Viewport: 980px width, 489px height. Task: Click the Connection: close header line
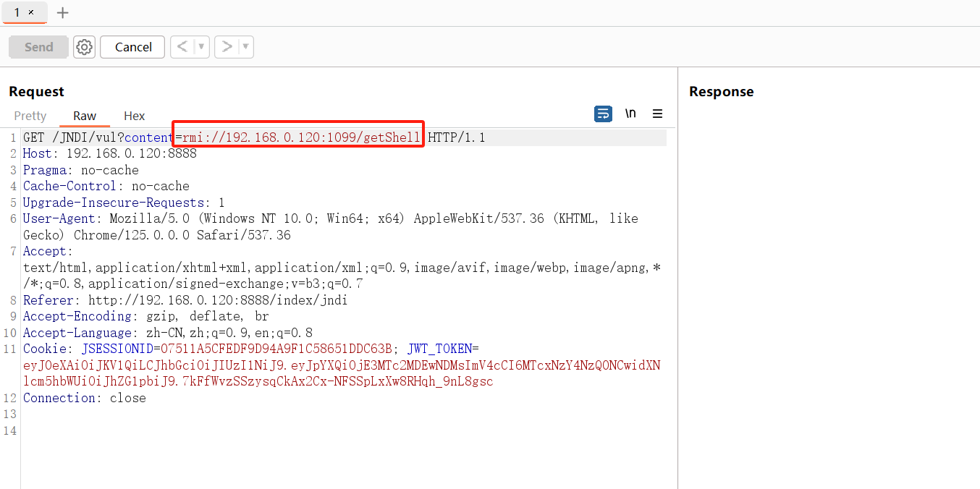(x=85, y=399)
